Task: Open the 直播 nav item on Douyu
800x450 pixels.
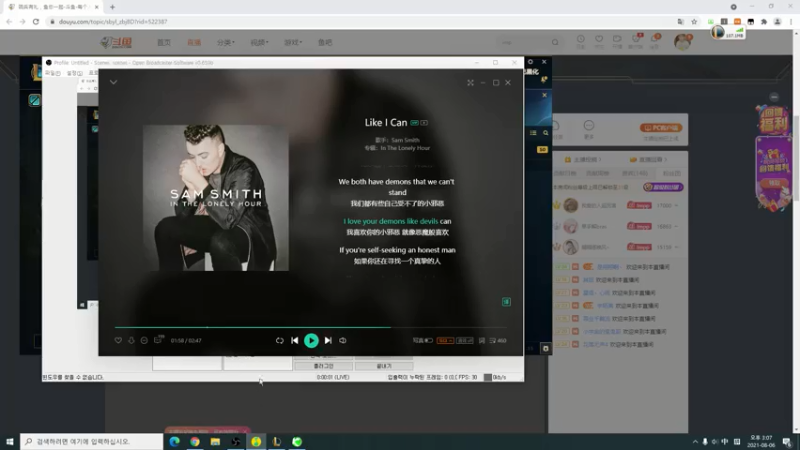Action: 194,42
